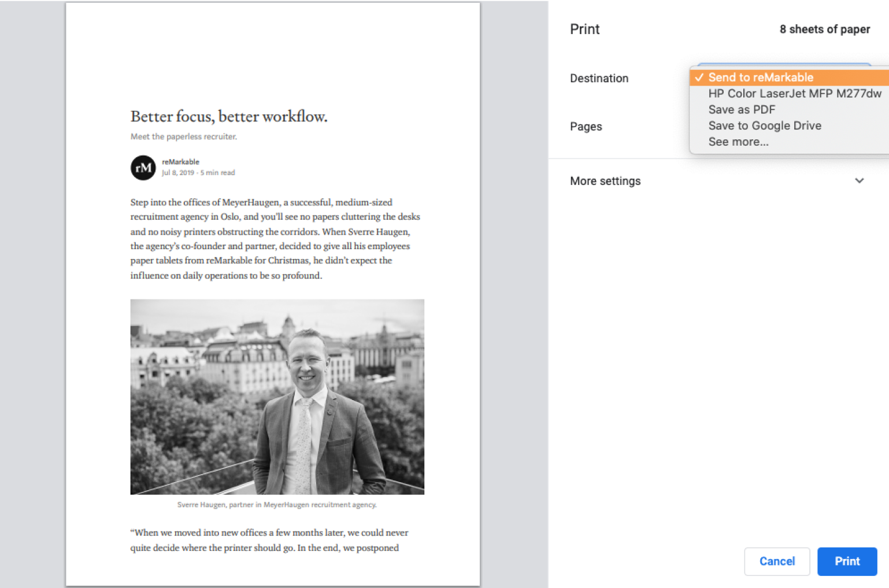Click the Jul 8, 2019 read-time text
Image resolution: width=889 pixels, height=588 pixels.
click(x=198, y=172)
